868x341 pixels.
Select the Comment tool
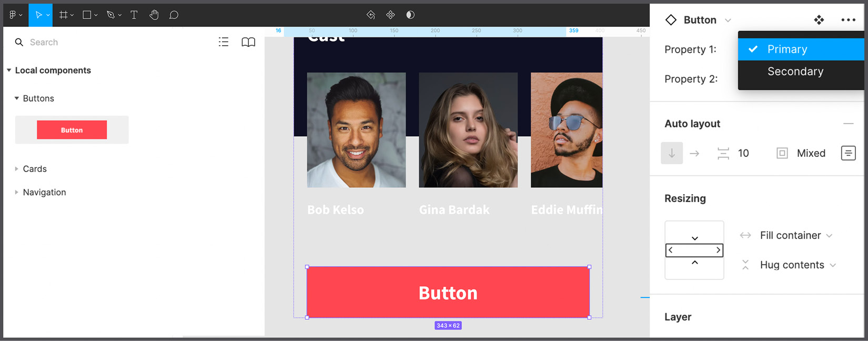coord(174,15)
